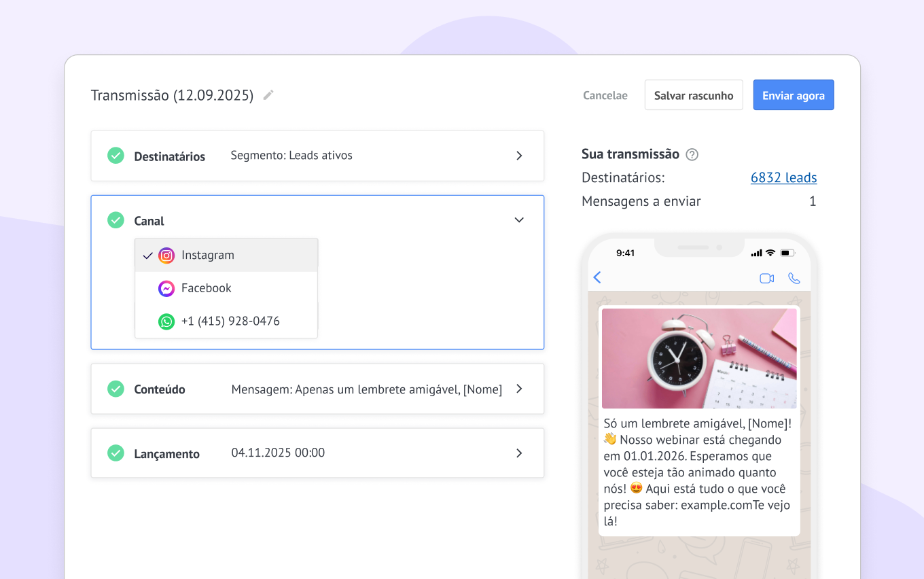The image size is (924, 579).
Task: Click the green checkmark next to Lançamento
Action: coord(115,453)
